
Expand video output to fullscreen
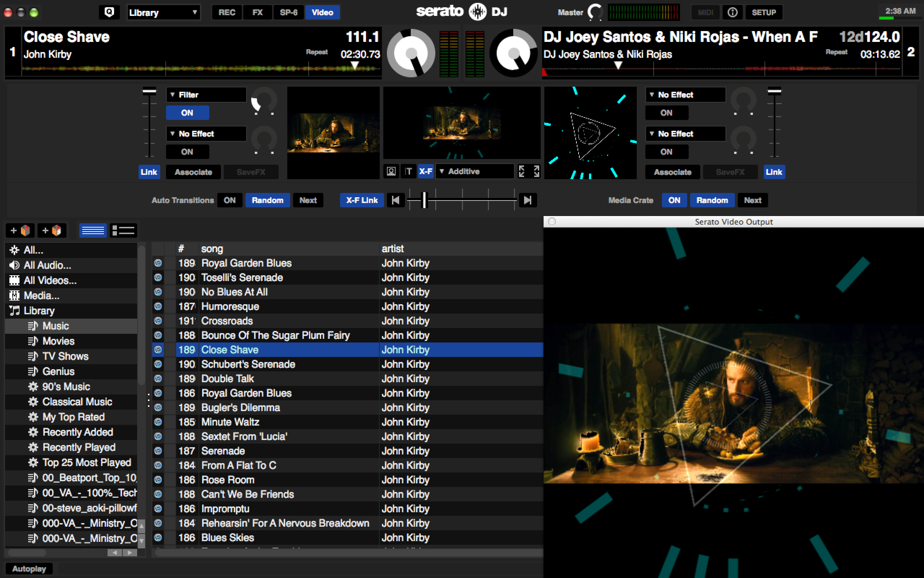click(536, 171)
